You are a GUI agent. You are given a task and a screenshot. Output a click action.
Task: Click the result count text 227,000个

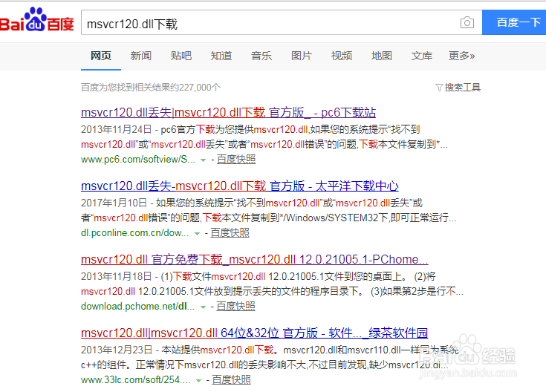point(201,88)
